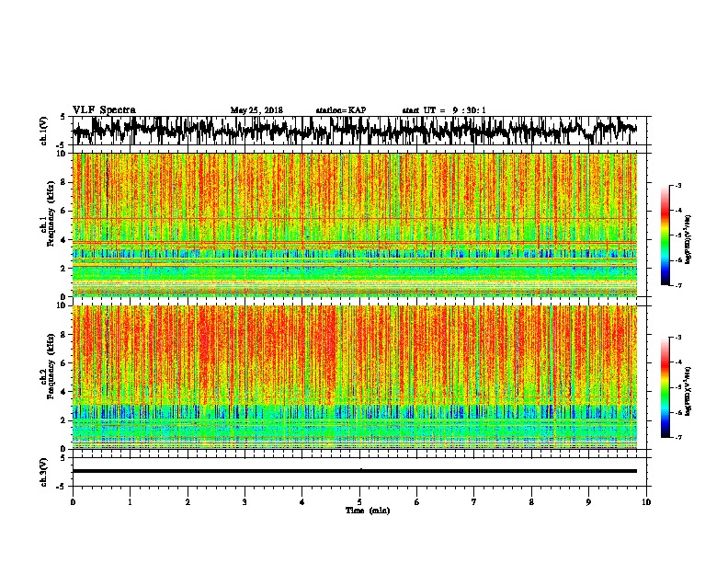Click the ch.1(V) waveform trace panel

(x=359, y=131)
